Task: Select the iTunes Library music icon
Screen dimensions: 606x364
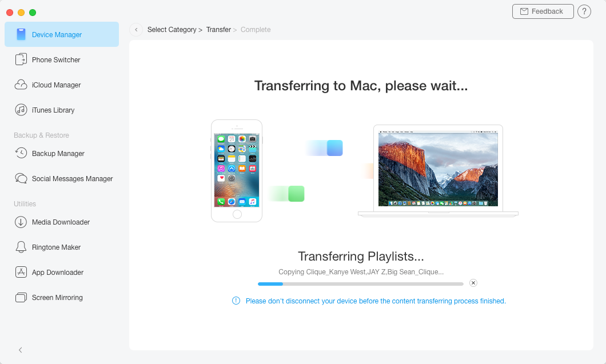Action: [21, 110]
